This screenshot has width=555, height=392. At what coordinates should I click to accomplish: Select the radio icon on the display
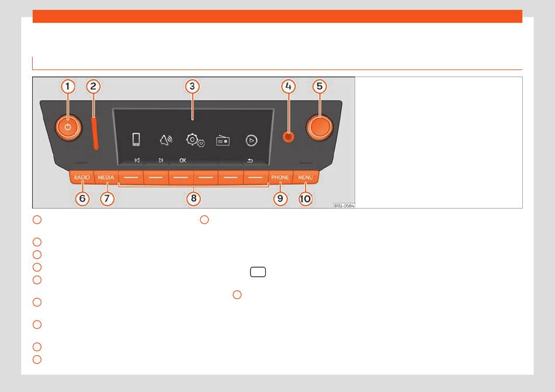[223, 140]
